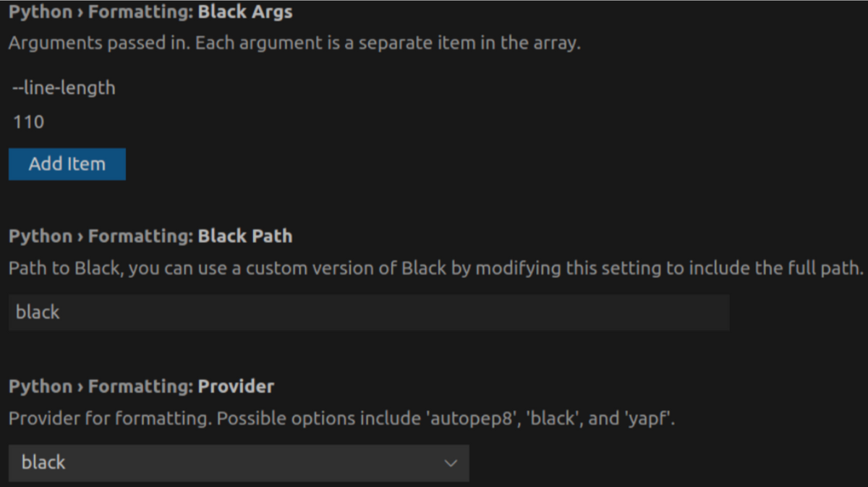Add a new Black argument via Add Item
Viewport: 868px width, 487px height.
(67, 164)
